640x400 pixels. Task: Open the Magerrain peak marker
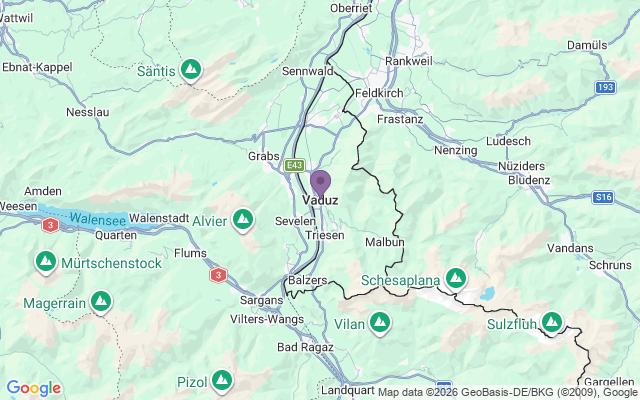(x=101, y=302)
